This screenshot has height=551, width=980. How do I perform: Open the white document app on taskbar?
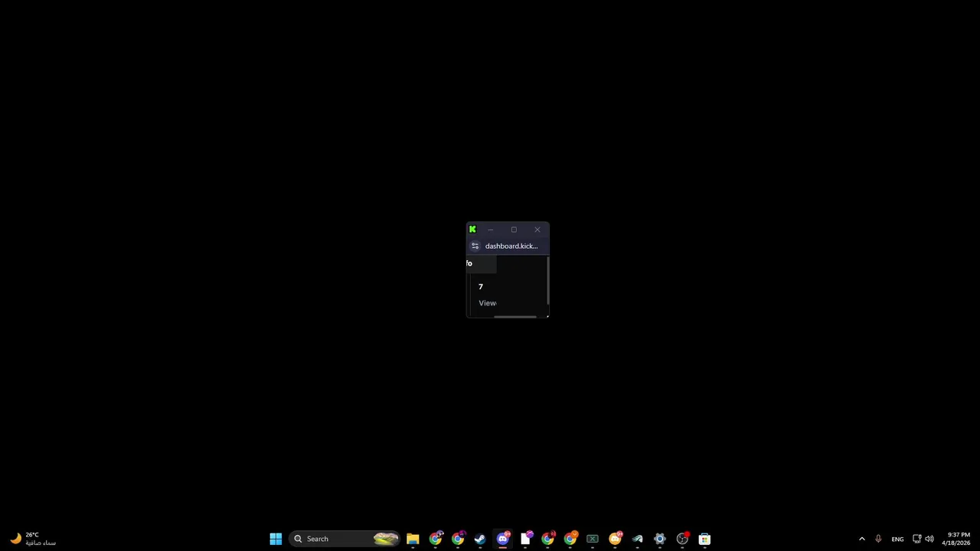coord(526,539)
